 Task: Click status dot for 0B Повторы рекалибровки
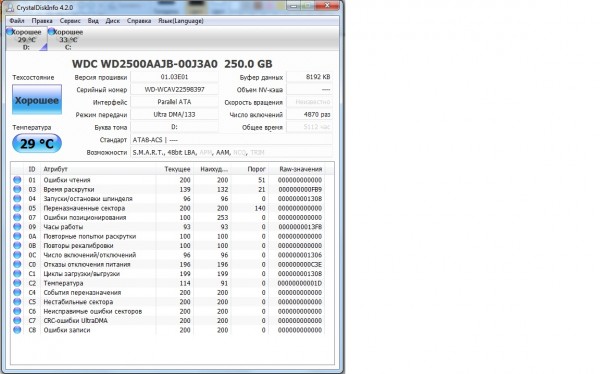point(17,245)
